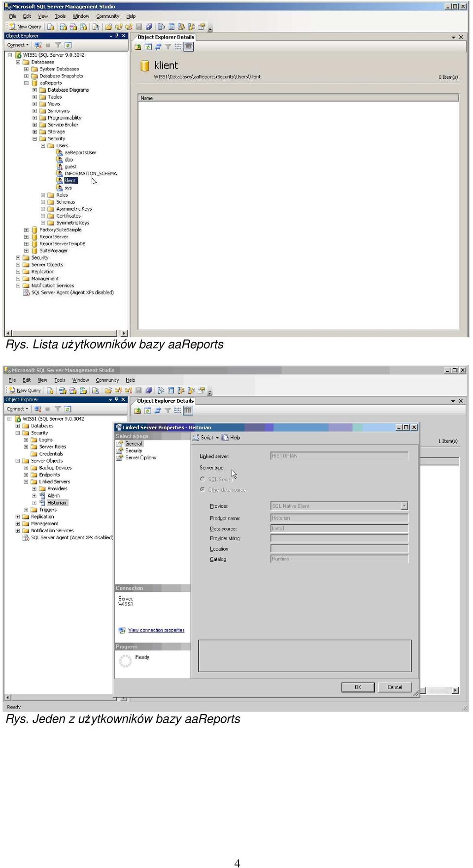Select the Service Broker folder
The height and width of the screenshot is (868, 473).
(x=63, y=125)
